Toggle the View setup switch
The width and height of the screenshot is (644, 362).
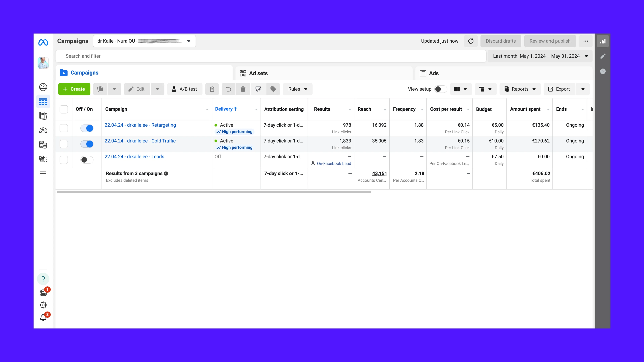(441, 89)
